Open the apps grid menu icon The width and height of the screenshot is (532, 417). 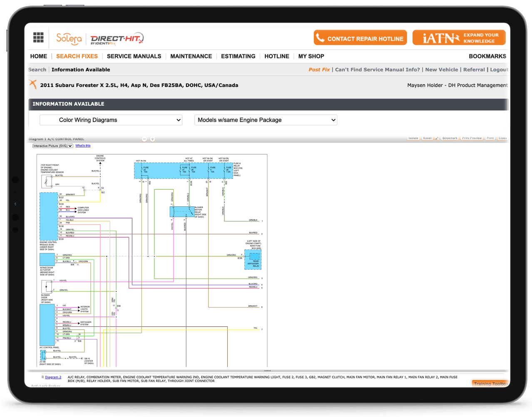coord(38,37)
